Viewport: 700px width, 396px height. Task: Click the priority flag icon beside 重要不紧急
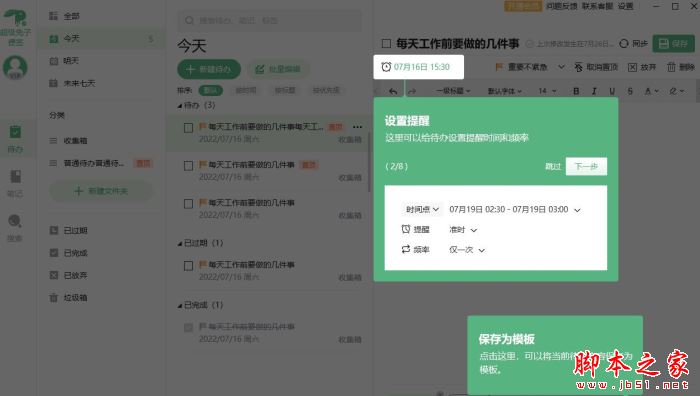(499, 67)
